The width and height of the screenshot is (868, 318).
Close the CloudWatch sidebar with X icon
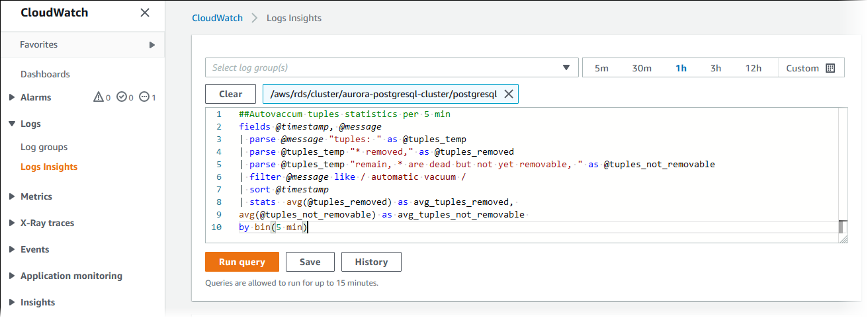[145, 13]
